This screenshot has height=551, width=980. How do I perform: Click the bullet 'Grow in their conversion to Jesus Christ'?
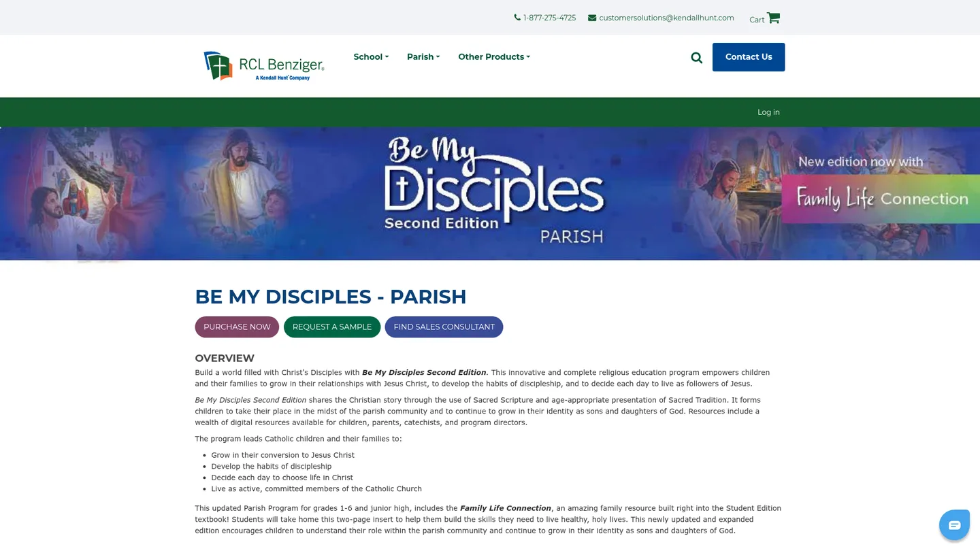pos(282,455)
